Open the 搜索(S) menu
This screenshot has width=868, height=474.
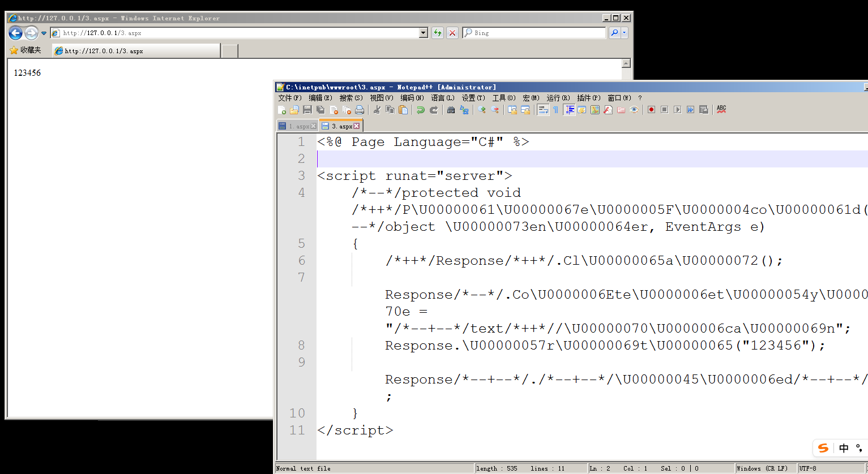point(351,98)
